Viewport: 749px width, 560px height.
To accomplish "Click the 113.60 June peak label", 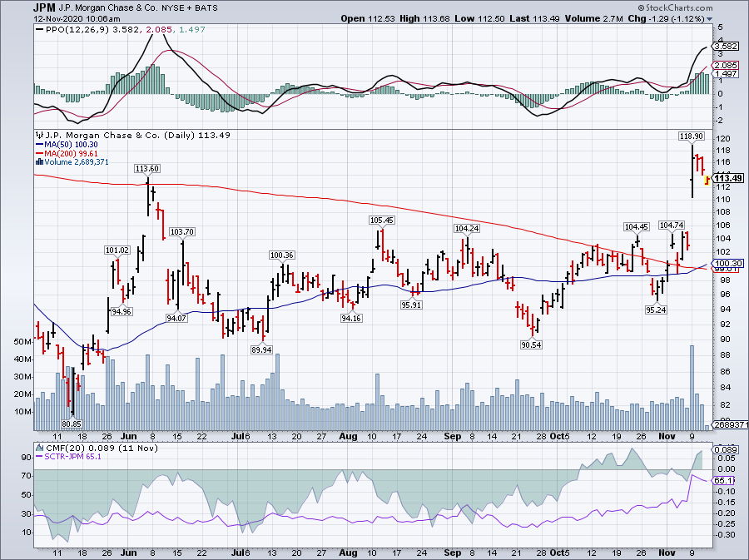I will [147, 169].
